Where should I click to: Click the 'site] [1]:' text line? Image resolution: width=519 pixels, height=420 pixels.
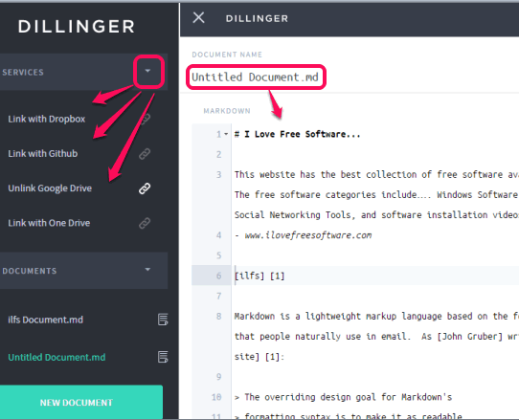tap(259, 357)
